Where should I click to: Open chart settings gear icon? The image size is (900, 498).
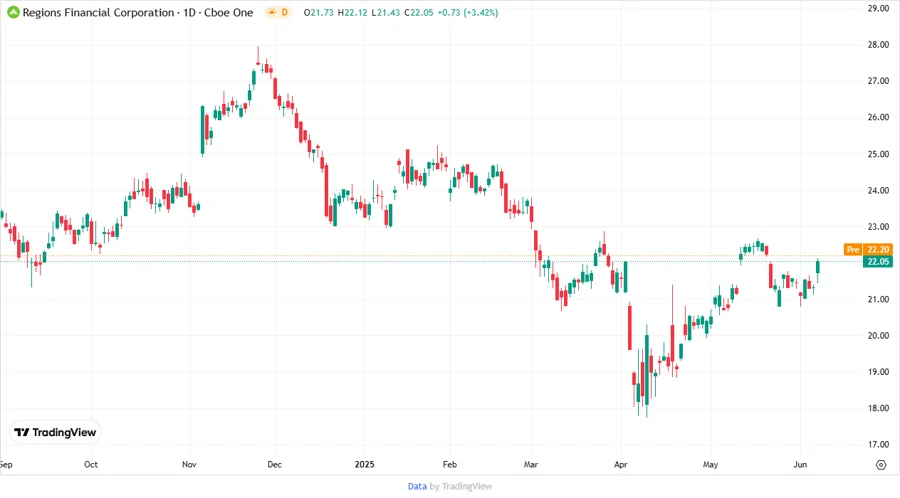pyautogui.click(x=881, y=465)
